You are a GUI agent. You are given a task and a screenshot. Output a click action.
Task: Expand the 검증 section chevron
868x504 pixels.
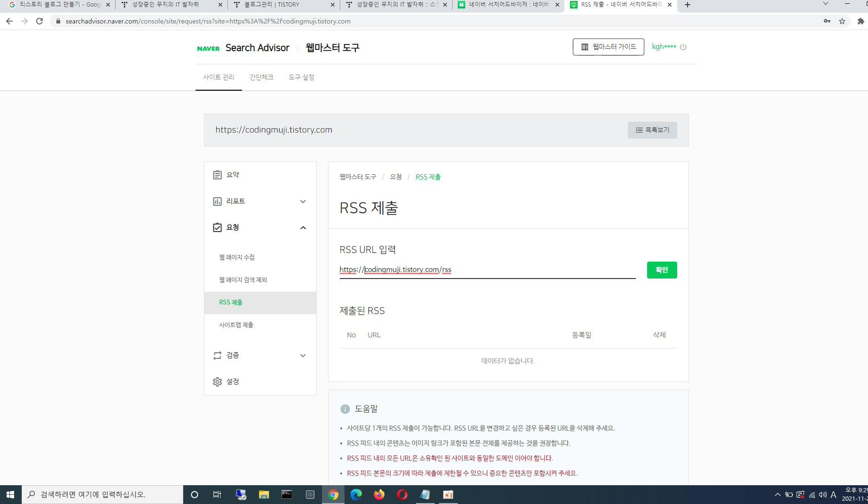(x=303, y=356)
